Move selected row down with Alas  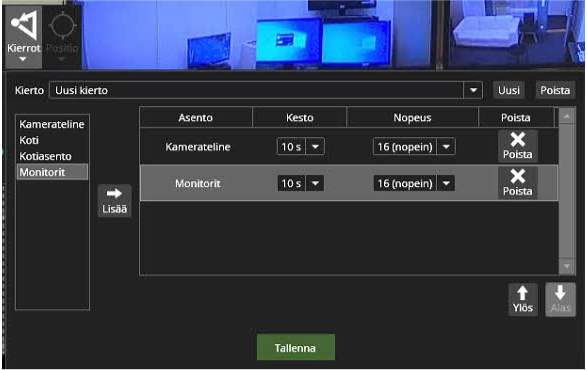(x=560, y=300)
